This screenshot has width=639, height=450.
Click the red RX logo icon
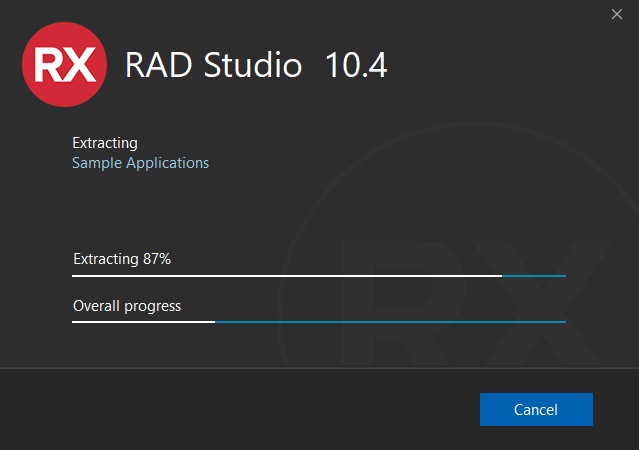click(64, 64)
